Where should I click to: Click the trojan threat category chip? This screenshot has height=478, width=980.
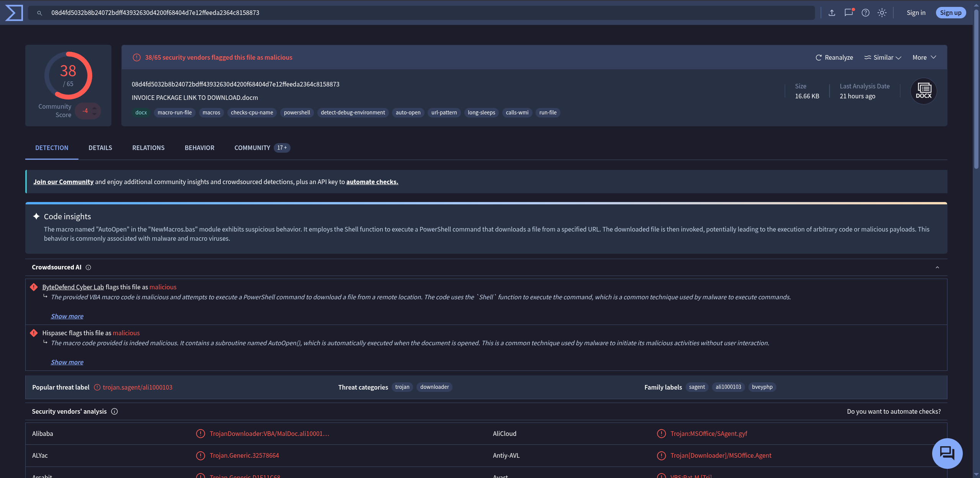coord(402,387)
